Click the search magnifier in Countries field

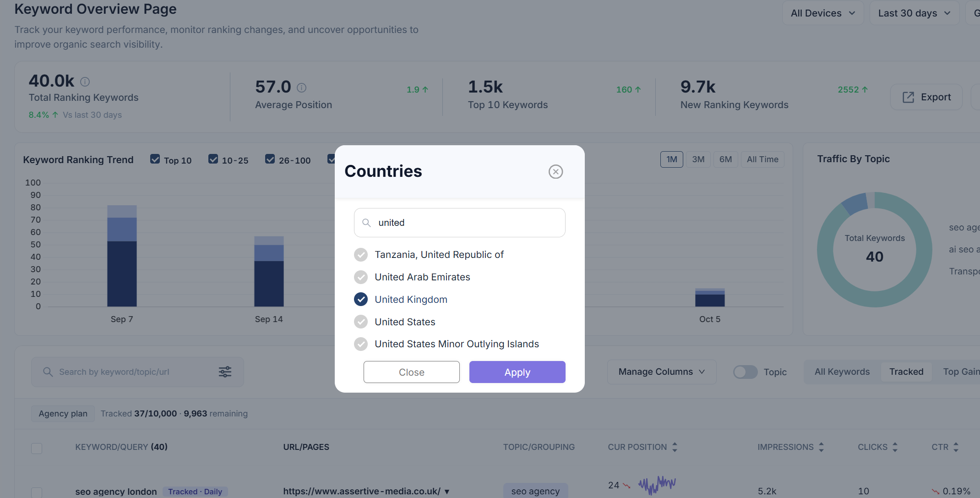click(366, 223)
